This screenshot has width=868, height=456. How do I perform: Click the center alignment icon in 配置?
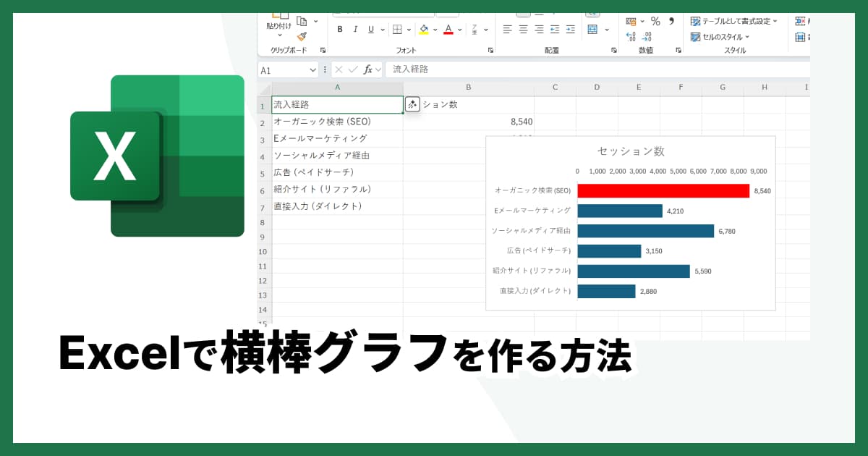pyautogui.click(x=523, y=29)
